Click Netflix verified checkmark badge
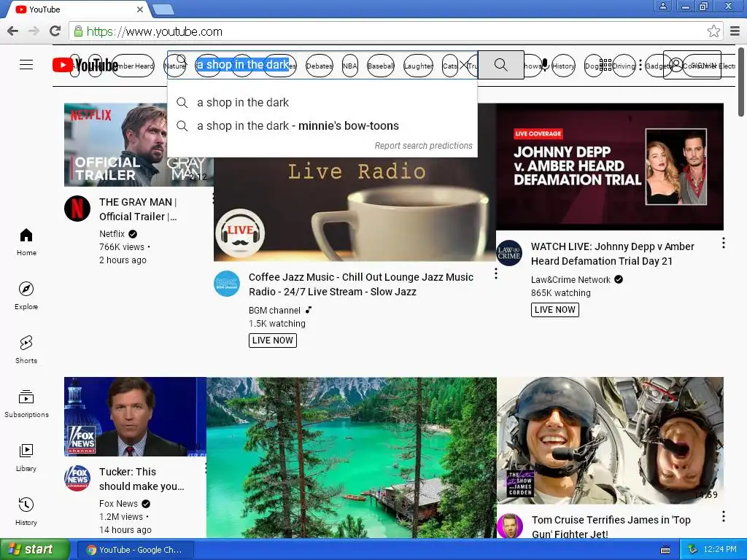The width and height of the screenshot is (747, 560). (x=133, y=234)
